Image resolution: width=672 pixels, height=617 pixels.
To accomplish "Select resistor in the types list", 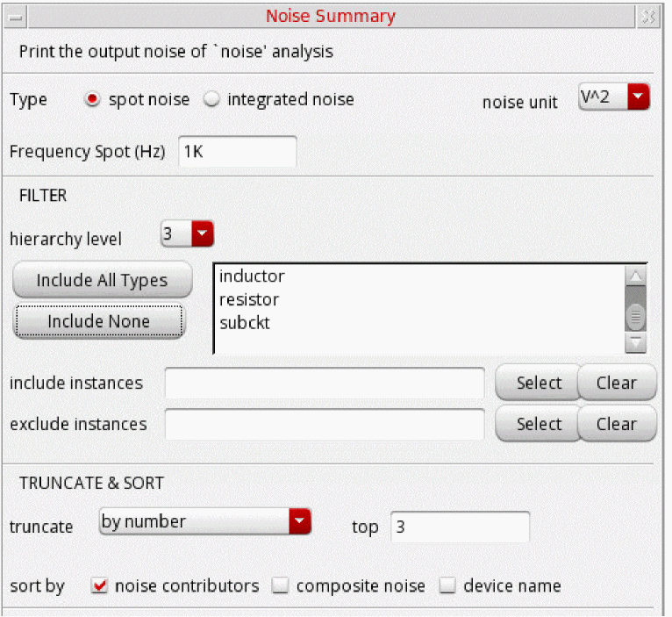I will (x=249, y=299).
